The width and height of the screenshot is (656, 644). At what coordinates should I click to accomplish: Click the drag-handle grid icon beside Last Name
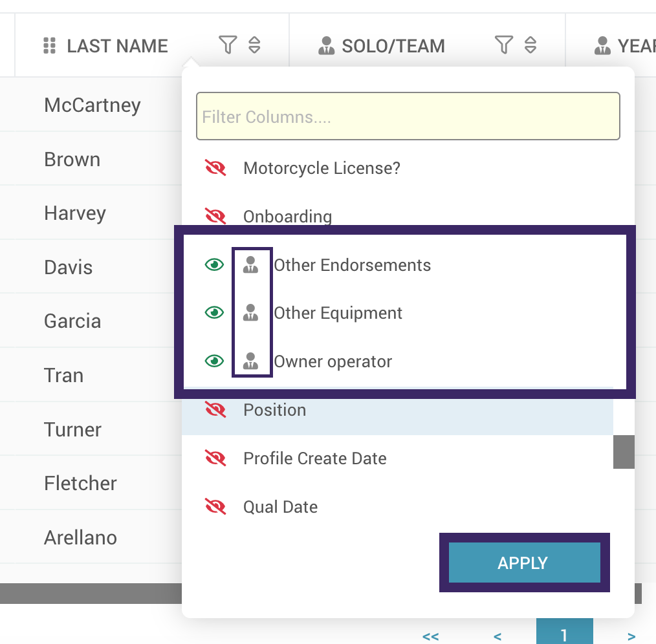pos(50,46)
